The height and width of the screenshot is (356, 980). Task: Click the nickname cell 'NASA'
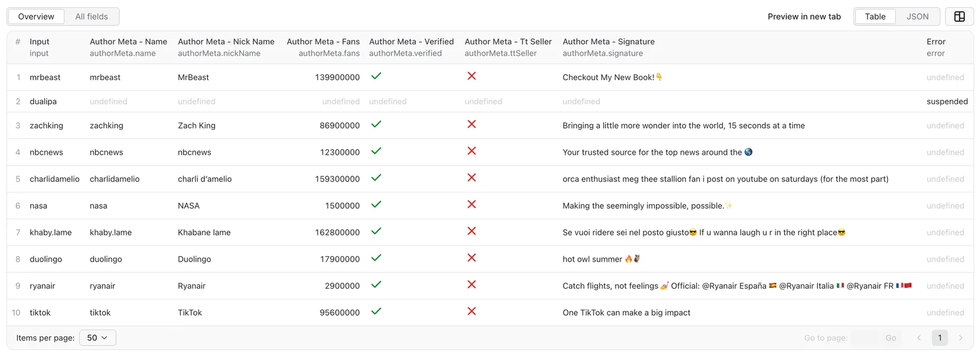(x=189, y=206)
